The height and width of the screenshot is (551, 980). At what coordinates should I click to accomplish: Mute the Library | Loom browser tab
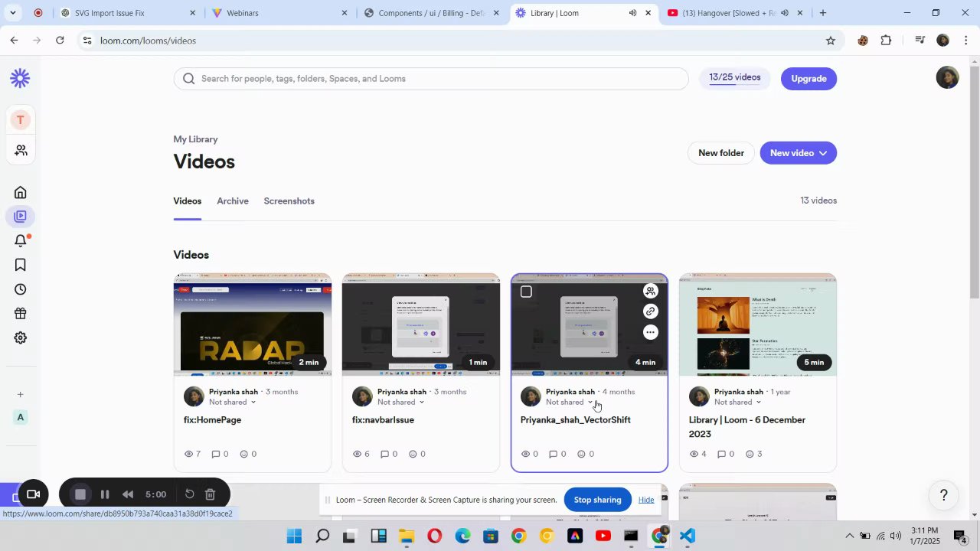632,13
